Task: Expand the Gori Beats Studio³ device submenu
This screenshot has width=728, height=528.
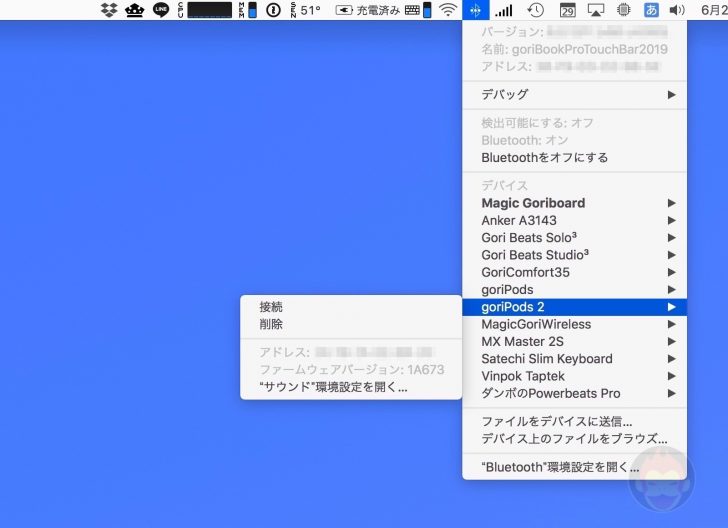Action: [x=575, y=255]
